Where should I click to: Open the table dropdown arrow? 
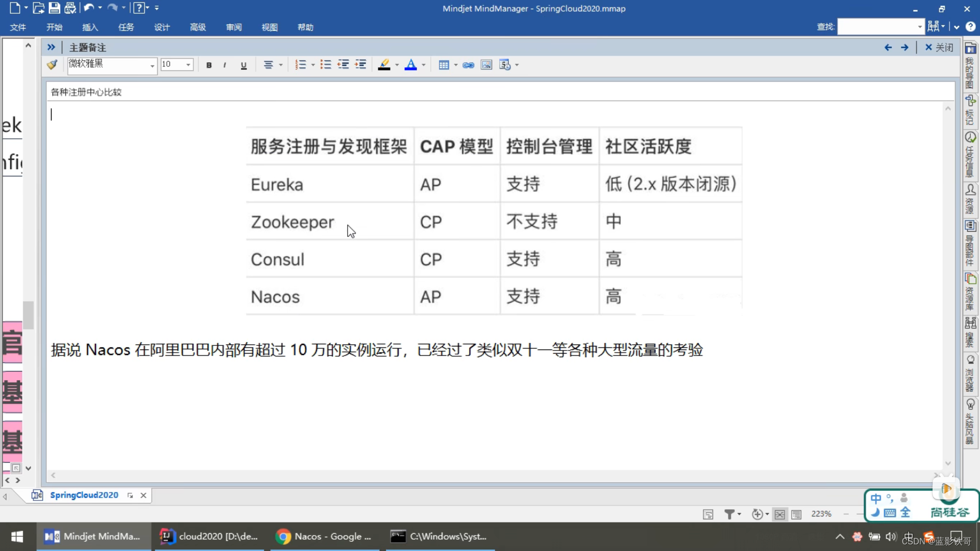456,65
